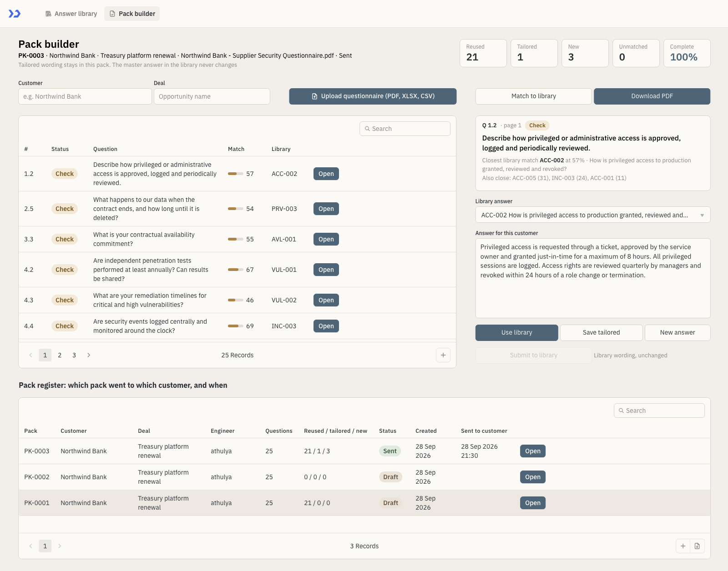This screenshot has height=571, width=728.
Task: Click Save tailored button
Action: [x=601, y=333]
